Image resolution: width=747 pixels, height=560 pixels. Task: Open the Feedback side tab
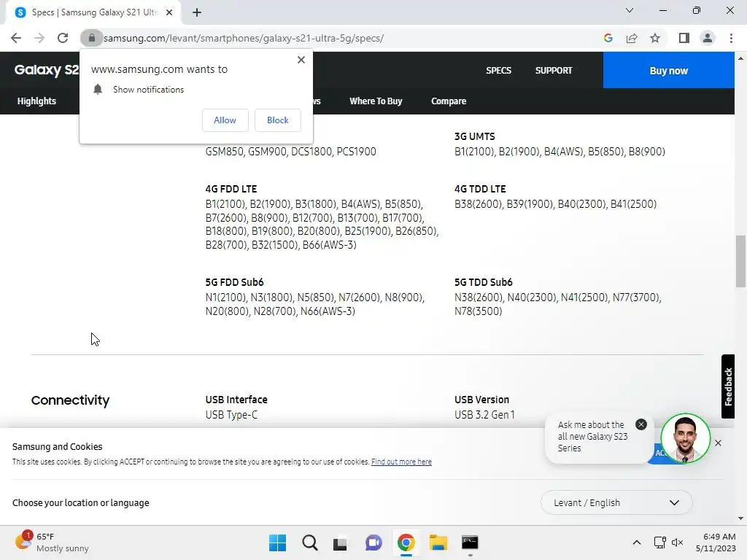(x=728, y=386)
